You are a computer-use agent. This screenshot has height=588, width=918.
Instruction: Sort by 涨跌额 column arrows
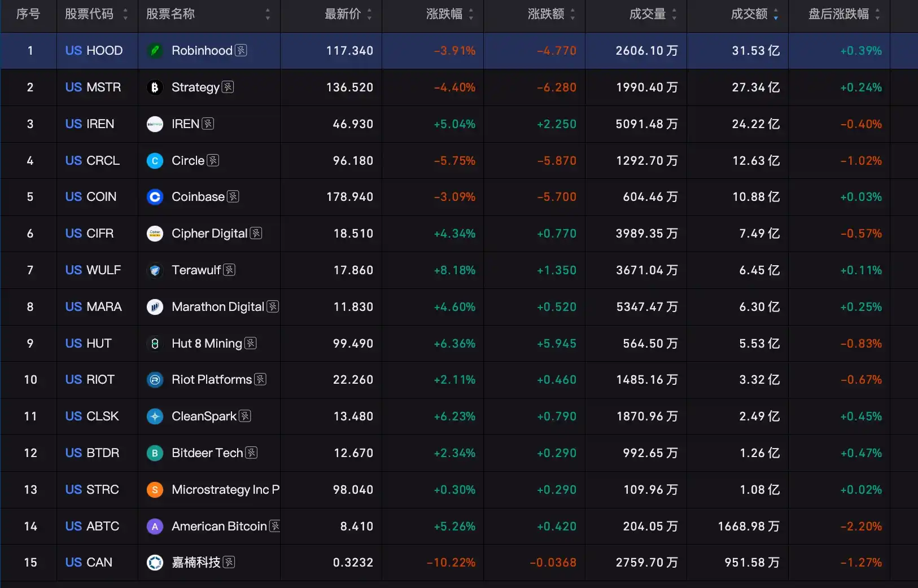(x=572, y=14)
